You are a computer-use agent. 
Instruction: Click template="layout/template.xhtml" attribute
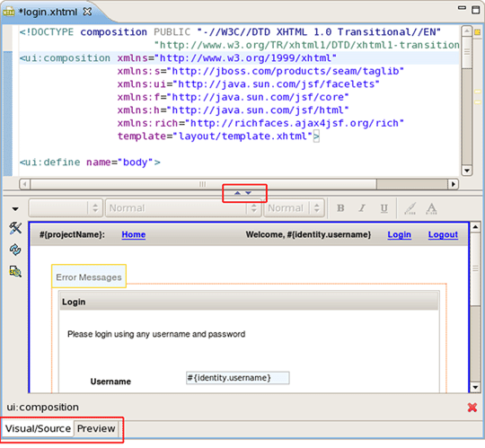[x=216, y=136]
